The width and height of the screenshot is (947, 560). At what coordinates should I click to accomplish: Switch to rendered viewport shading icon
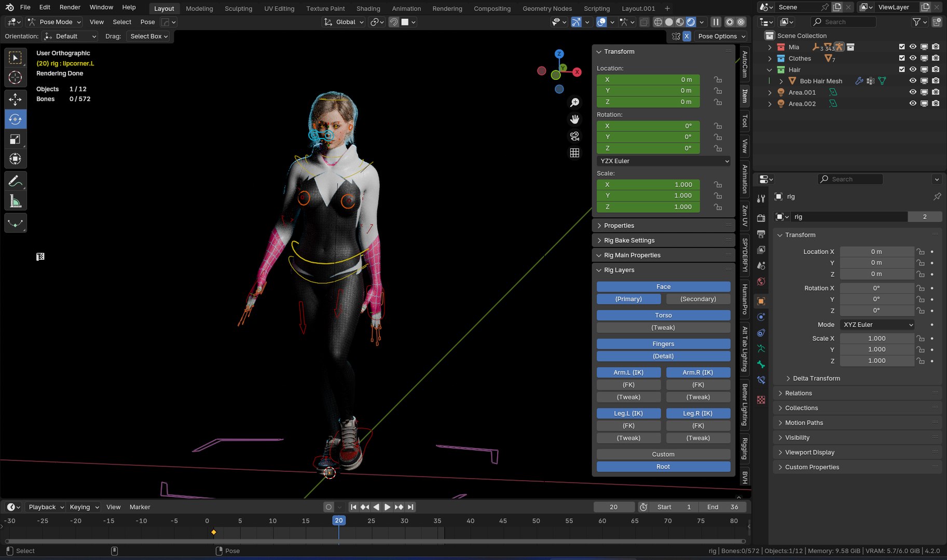click(691, 22)
